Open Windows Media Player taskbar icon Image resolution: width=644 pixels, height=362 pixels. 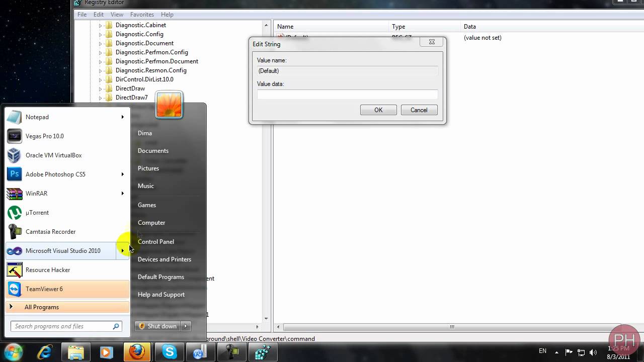(107, 352)
